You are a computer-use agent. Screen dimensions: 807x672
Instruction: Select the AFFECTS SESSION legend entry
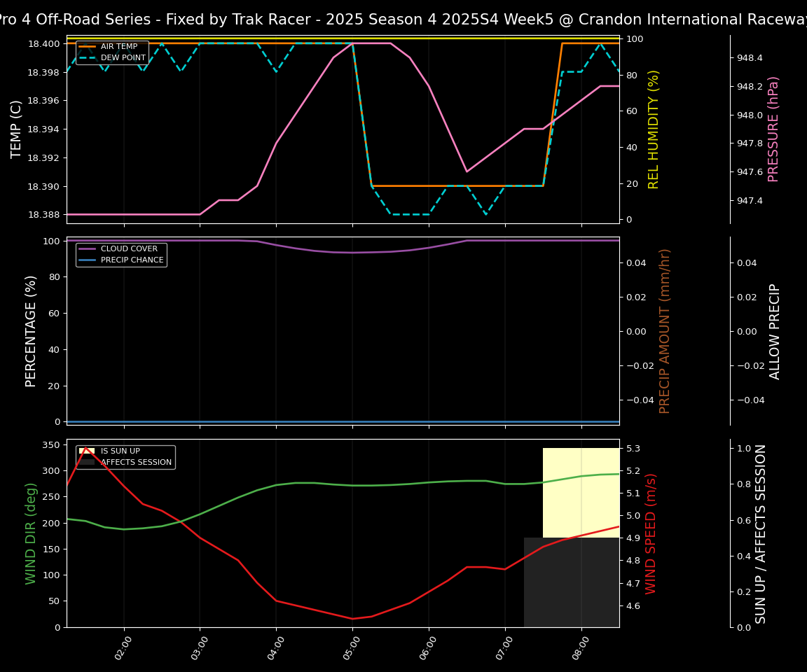tap(136, 463)
